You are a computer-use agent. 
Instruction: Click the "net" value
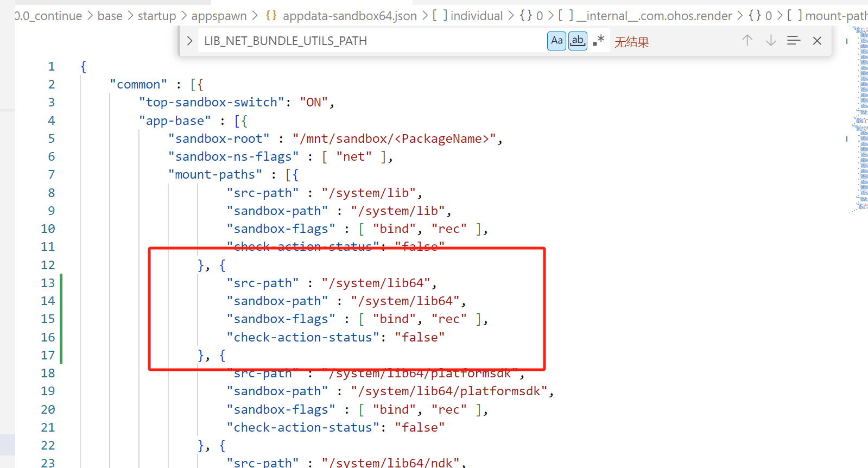pos(354,156)
